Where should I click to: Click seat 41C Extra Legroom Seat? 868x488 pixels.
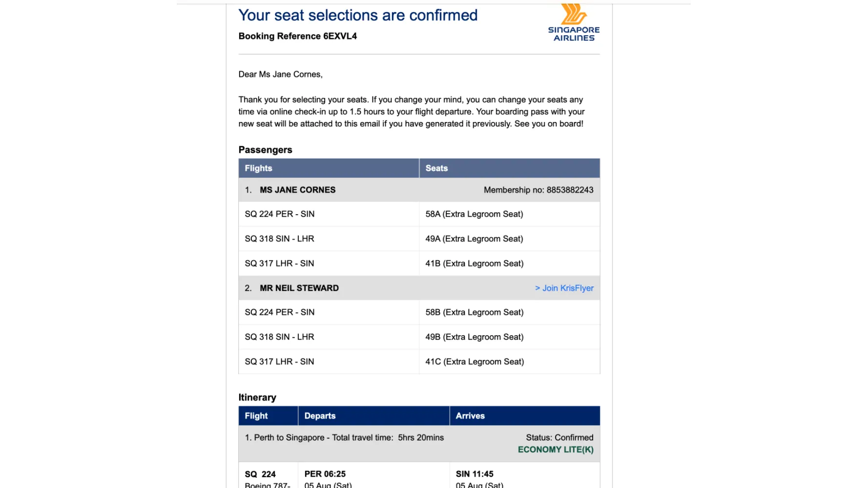click(474, 362)
